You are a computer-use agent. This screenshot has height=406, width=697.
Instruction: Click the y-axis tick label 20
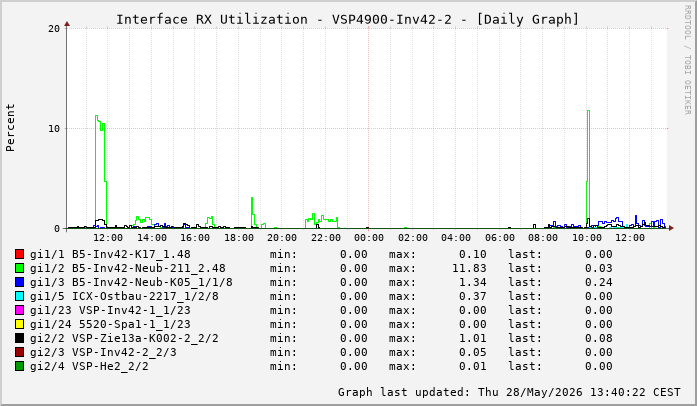pyautogui.click(x=54, y=29)
